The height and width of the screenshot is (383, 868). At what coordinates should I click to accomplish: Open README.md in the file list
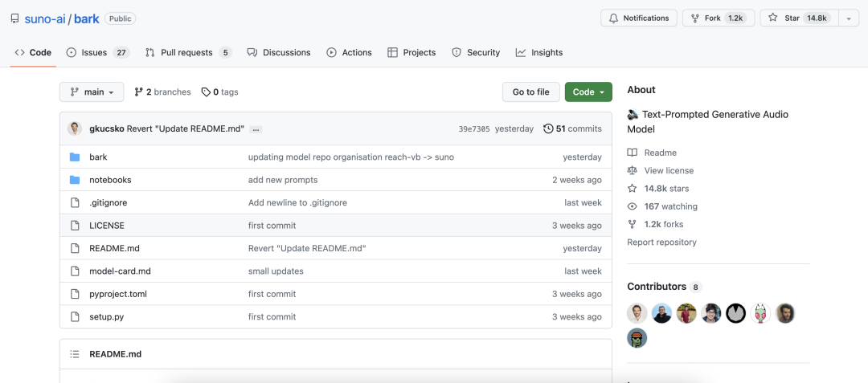(114, 249)
